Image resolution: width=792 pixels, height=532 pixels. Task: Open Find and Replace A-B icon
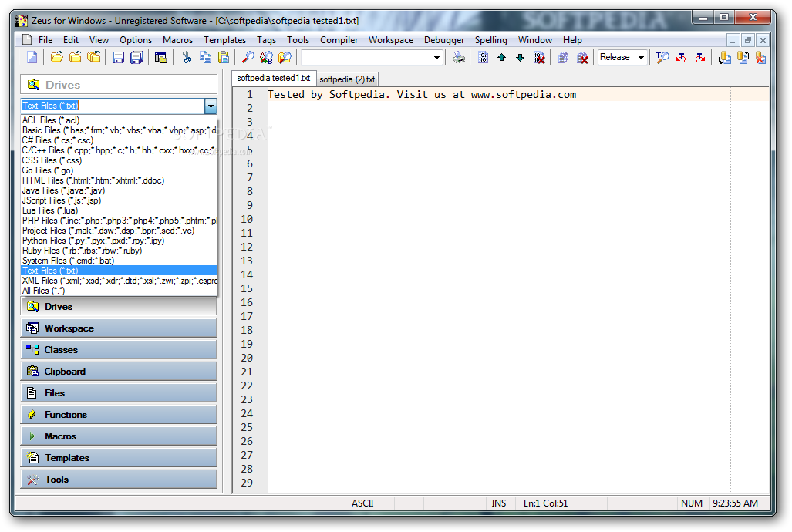click(266, 58)
